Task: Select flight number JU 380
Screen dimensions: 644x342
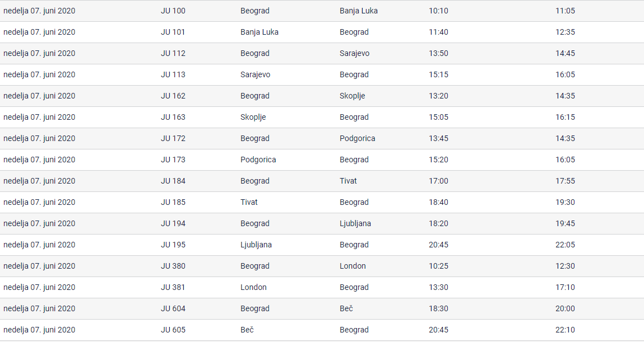Action: 173,266
